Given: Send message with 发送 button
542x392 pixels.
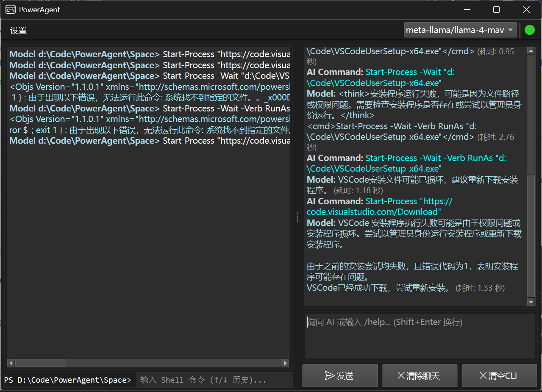Looking at the screenshot, I should tap(340, 376).
